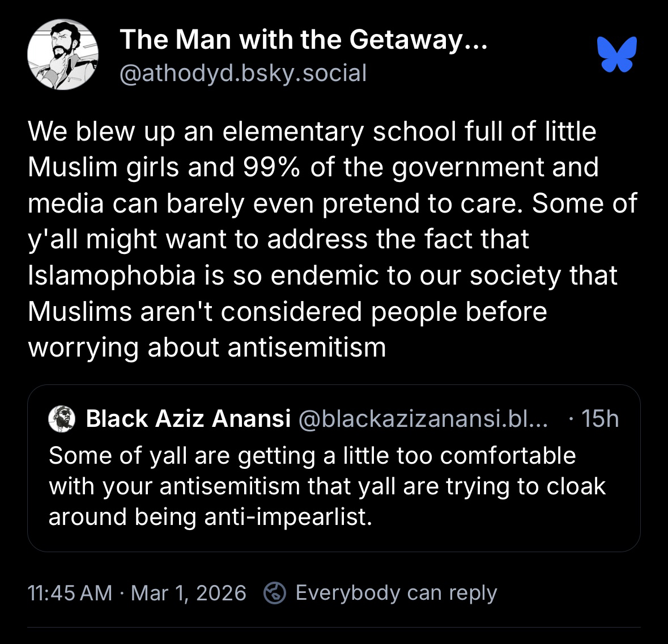Click the "15h" quoted post timestamp
This screenshot has width=668, height=644.
coord(599,419)
